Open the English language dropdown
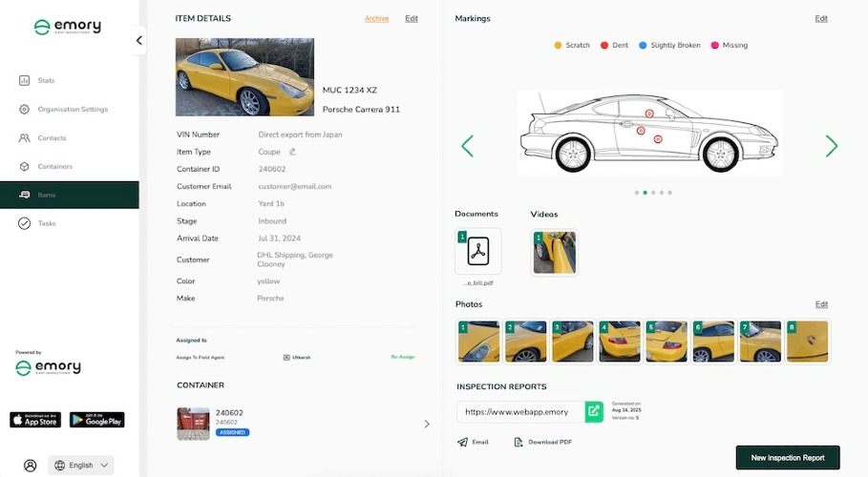Image resolution: width=868 pixels, height=477 pixels. coord(81,466)
